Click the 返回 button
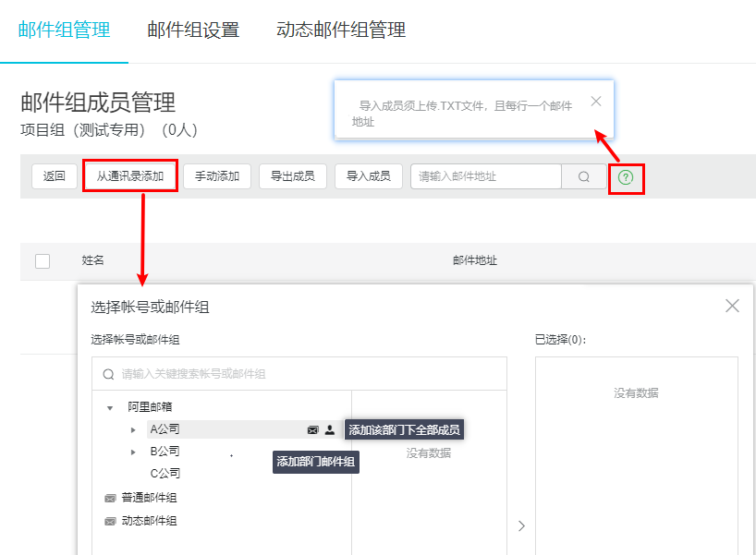 tap(55, 176)
